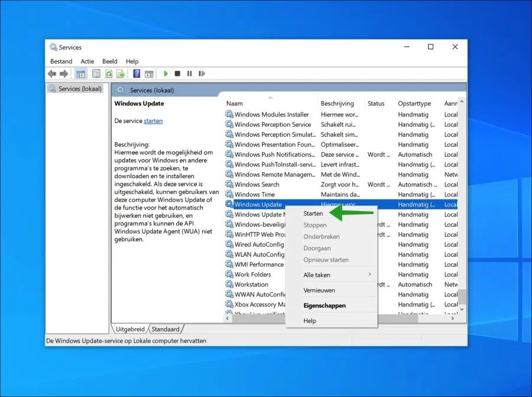Sort by the Naam column header

[270, 103]
